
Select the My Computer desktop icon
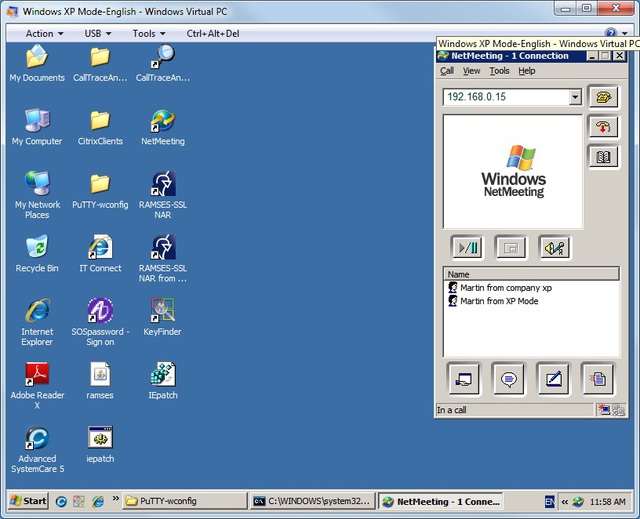pyautogui.click(x=37, y=127)
